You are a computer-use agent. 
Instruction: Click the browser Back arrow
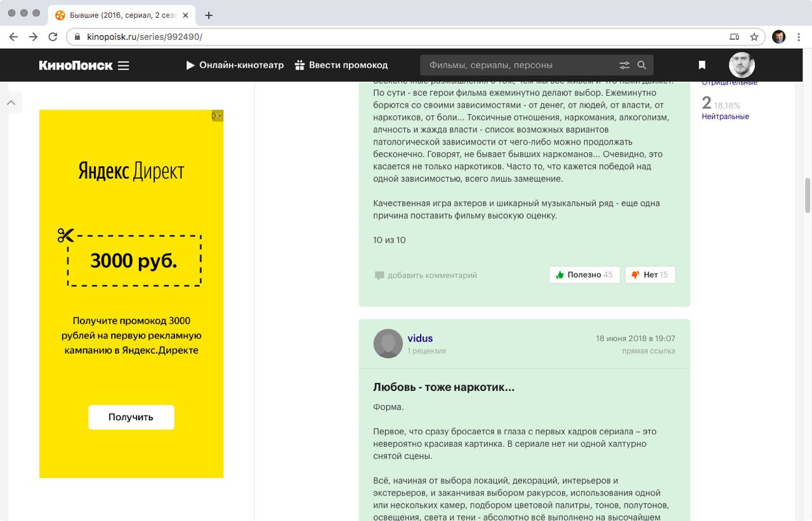[13, 37]
